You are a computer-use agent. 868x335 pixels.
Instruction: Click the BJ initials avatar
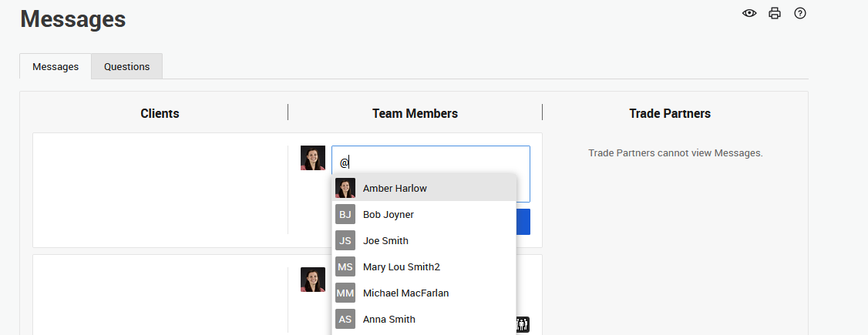[345, 214]
